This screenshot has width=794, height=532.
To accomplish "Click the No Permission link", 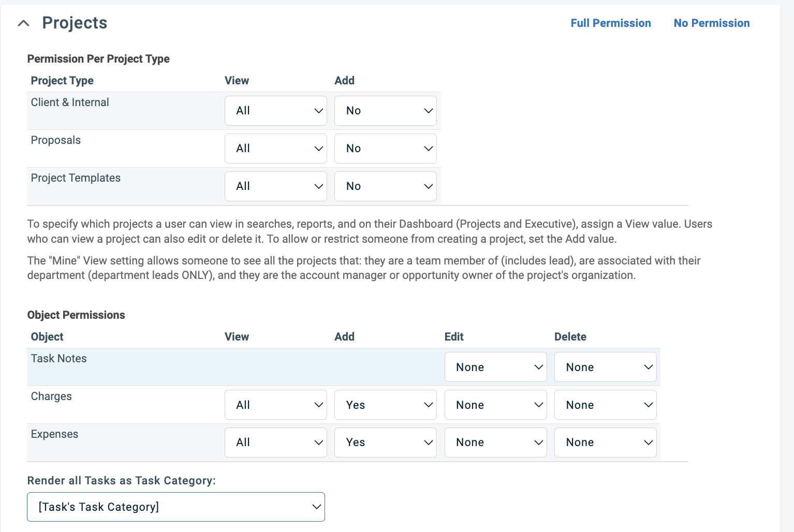I will pyautogui.click(x=712, y=23).
